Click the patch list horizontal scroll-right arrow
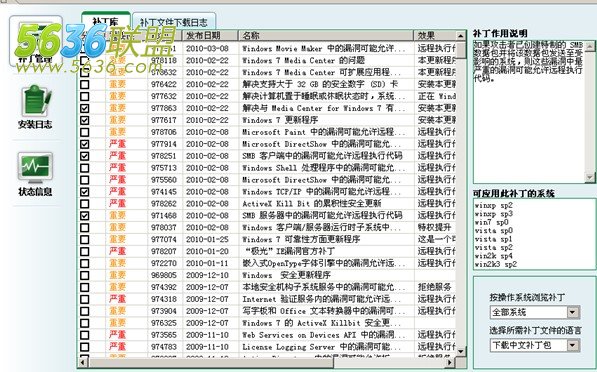 [450, 362]
